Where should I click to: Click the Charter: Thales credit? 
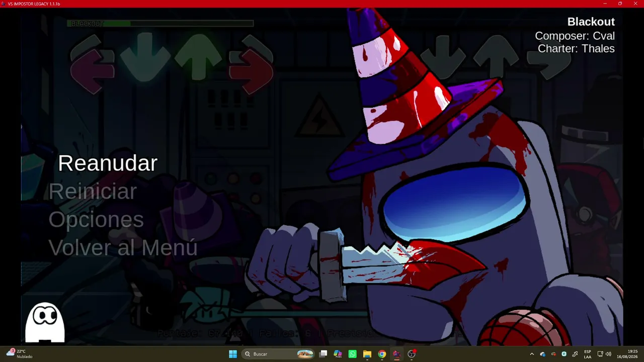[576, 49]
